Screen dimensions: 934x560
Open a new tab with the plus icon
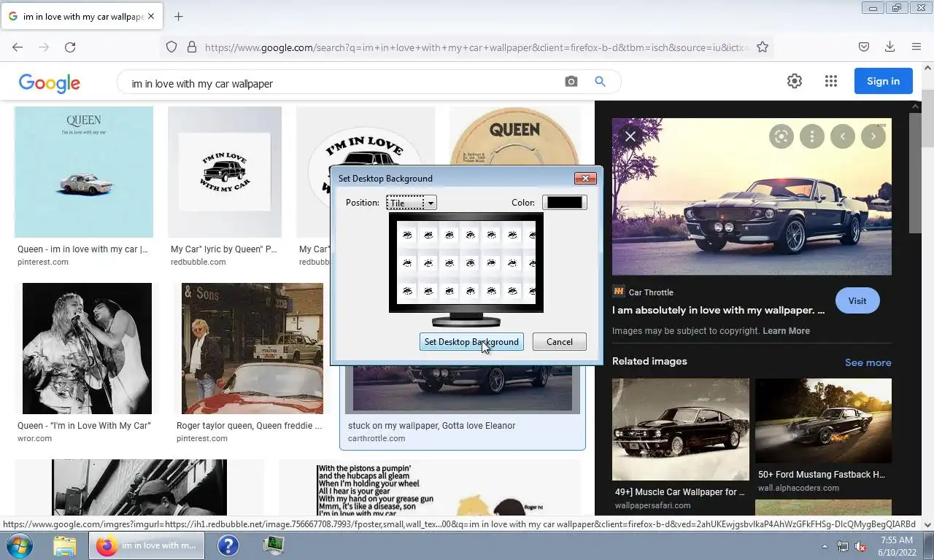(x=178, y=16)
